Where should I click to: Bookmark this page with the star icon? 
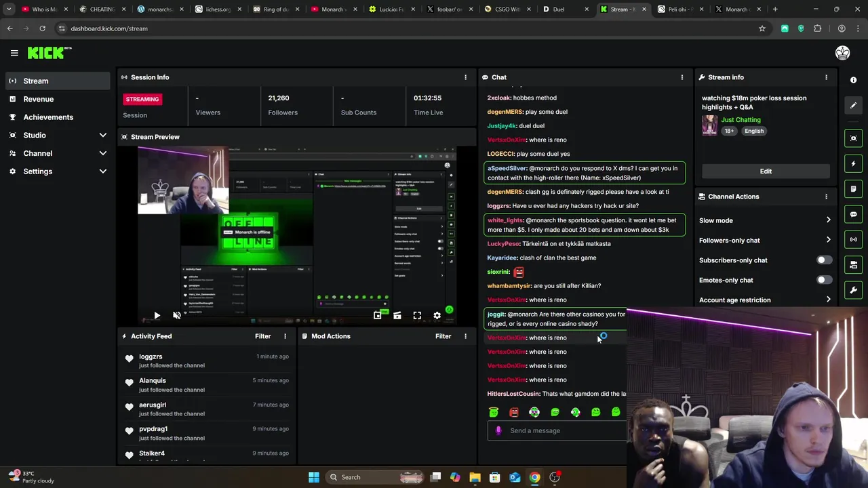click(x=762, y=28)
